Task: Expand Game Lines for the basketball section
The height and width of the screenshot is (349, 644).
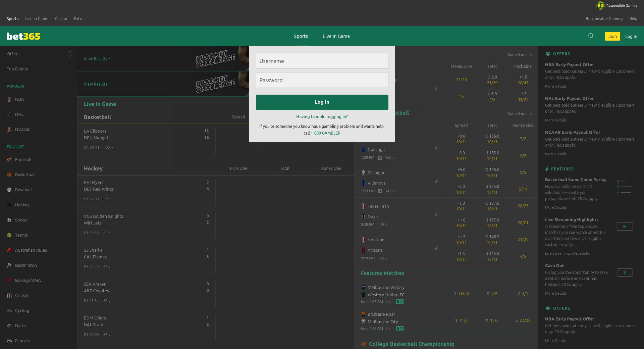Action: tap(519, 114)
